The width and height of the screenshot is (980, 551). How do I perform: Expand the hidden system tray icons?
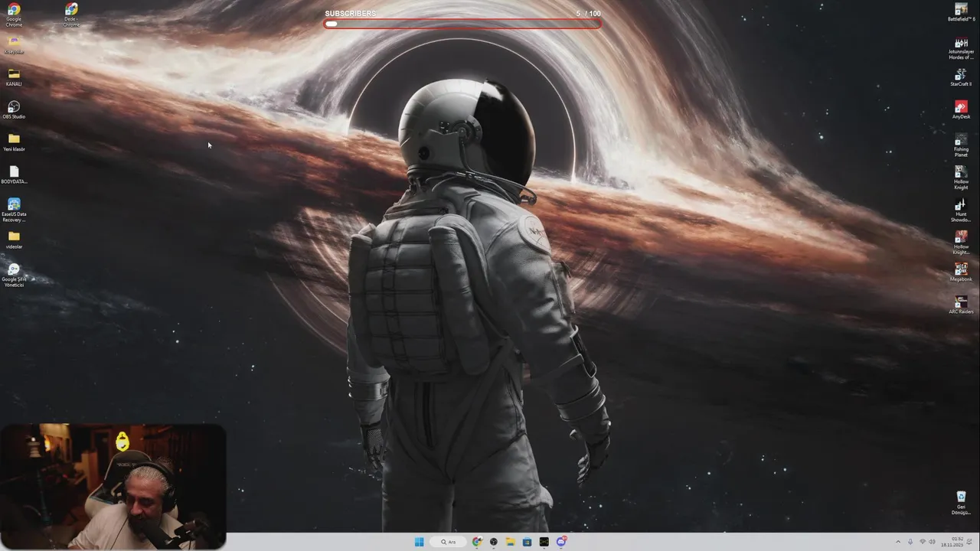click(x=898, y=542)
